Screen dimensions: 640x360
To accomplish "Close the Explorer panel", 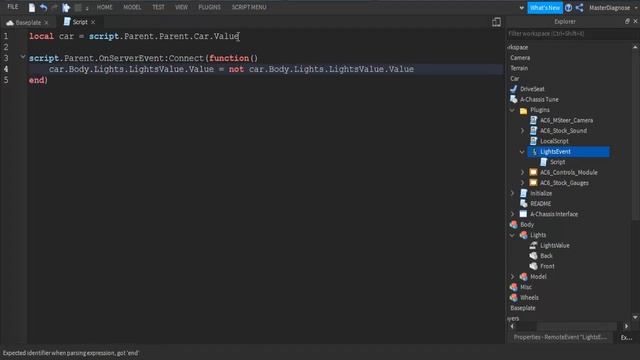I will point(636,21).
